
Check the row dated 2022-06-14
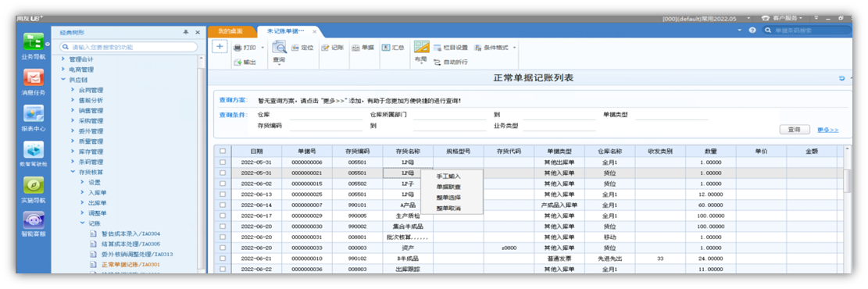(x=223, y=205)
